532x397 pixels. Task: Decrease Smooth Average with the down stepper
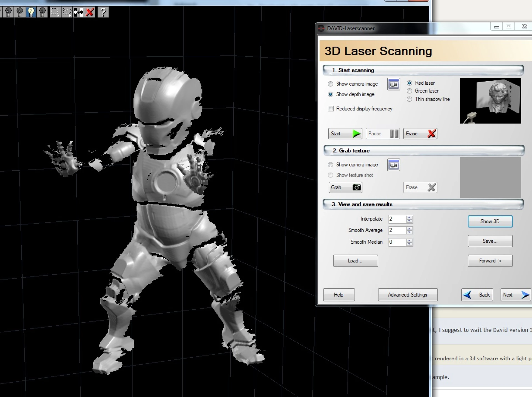tap(410, 232)
